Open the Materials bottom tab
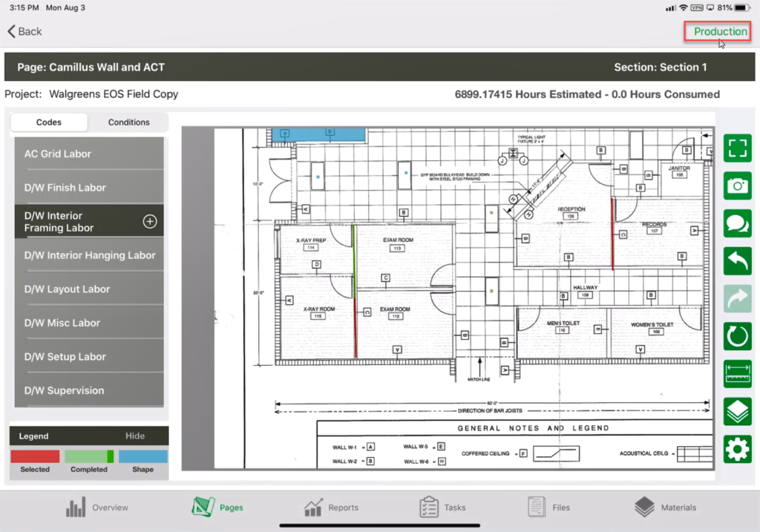This screenshot has width=760, height=532. (x=666, y=508)
